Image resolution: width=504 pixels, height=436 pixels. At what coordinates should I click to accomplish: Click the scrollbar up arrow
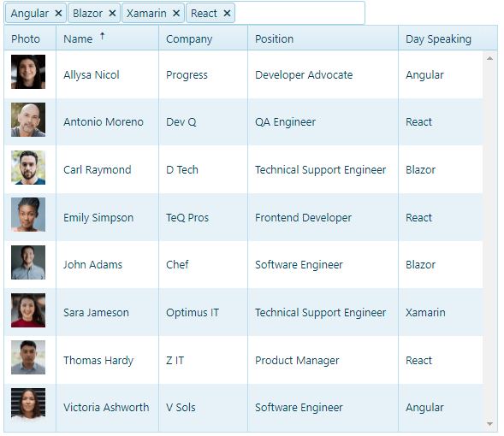click(x=489, y=58)
